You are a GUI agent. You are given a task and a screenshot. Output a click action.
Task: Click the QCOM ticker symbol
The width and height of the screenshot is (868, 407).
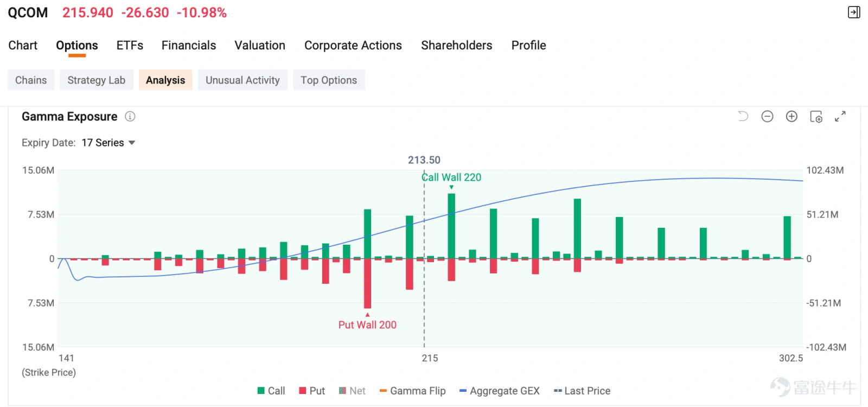[28, 12]
